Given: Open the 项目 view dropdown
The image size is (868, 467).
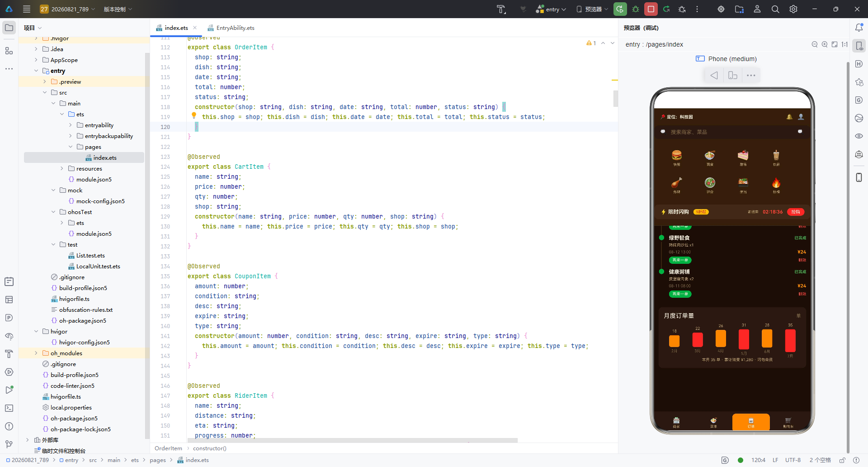Looking at the screenshot, I should point(33,28).
